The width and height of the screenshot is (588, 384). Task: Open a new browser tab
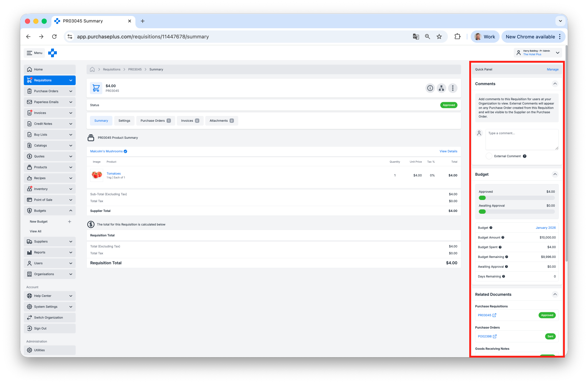pos(143,21)
